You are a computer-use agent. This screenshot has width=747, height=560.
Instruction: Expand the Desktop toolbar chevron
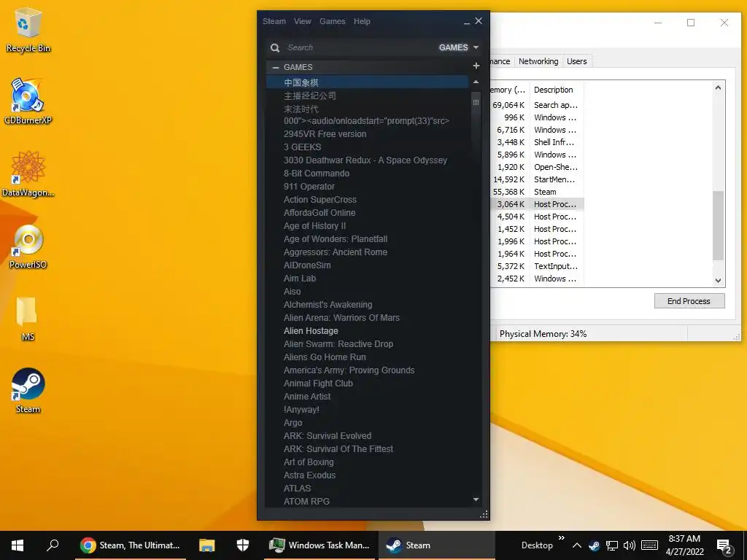562,537
